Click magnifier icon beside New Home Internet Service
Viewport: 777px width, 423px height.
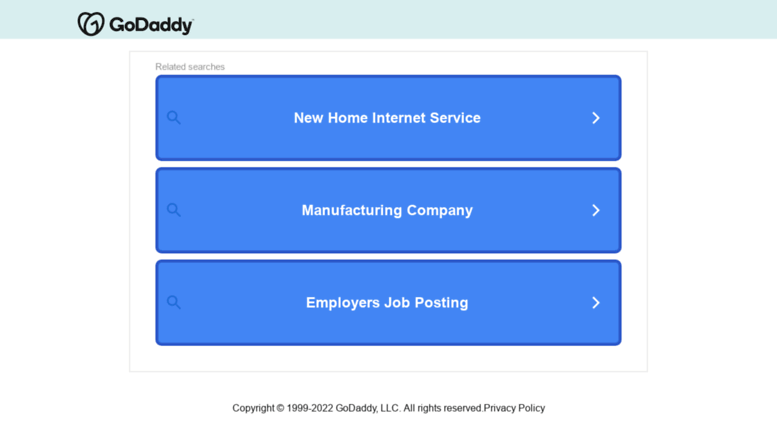click(173, 117)
